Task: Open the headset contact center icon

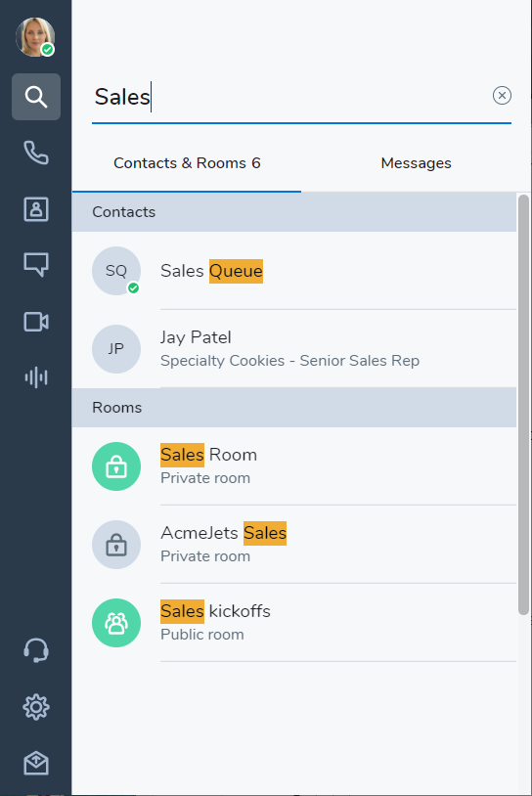Action: point(36,650)
